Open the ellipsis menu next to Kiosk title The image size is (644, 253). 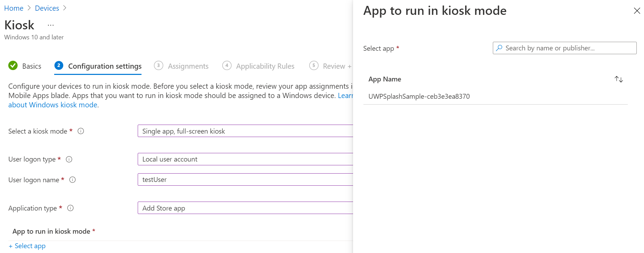51,25
